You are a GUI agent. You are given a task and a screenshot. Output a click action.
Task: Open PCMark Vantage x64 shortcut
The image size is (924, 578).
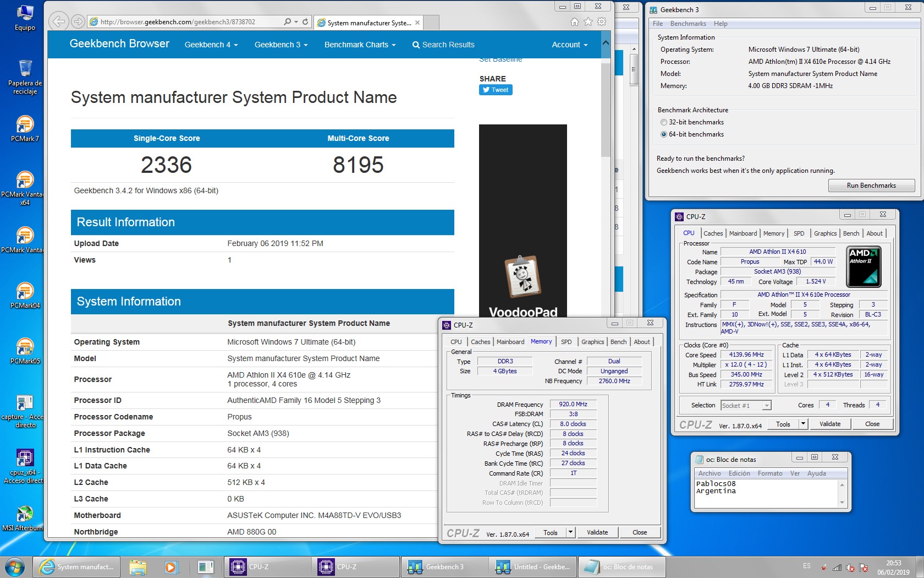point(23,188)
